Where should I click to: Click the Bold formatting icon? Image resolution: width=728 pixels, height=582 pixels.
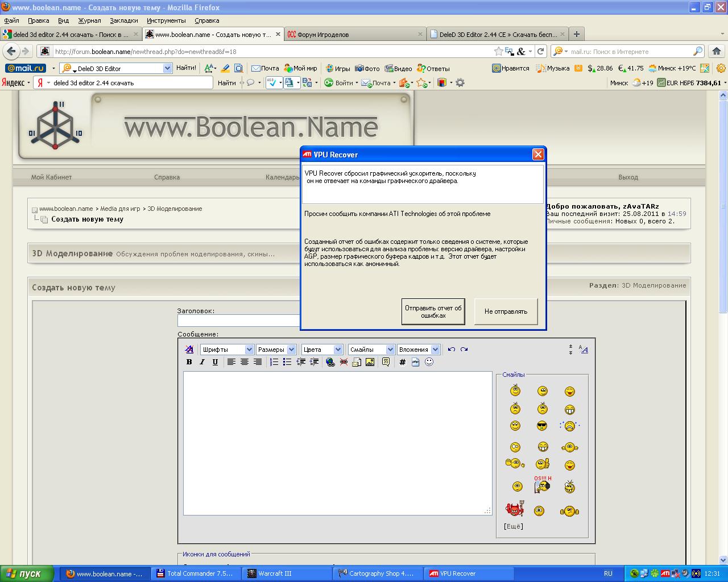pos(189,362)
